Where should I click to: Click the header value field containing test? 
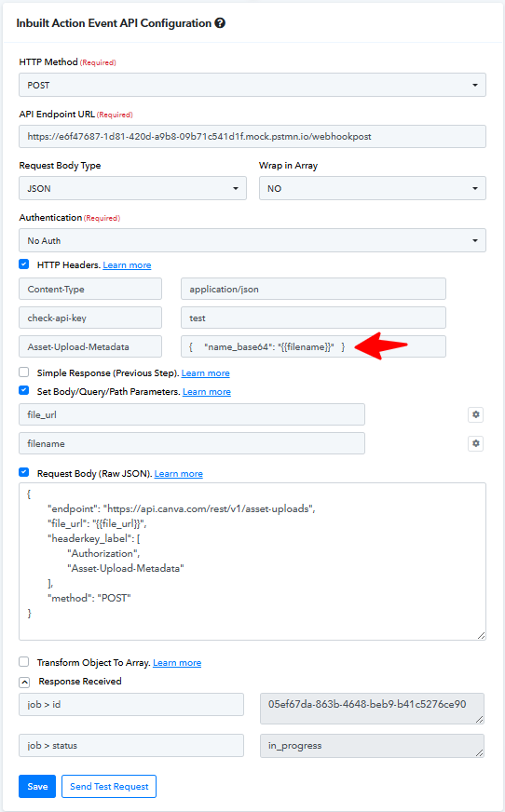click(x=313, y=318)
